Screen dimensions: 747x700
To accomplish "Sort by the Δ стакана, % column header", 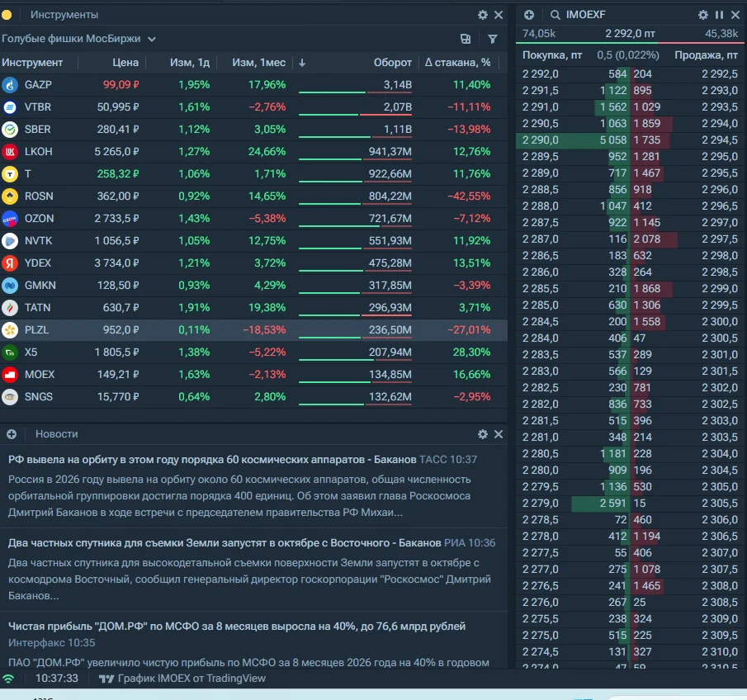I will point(457,63).
